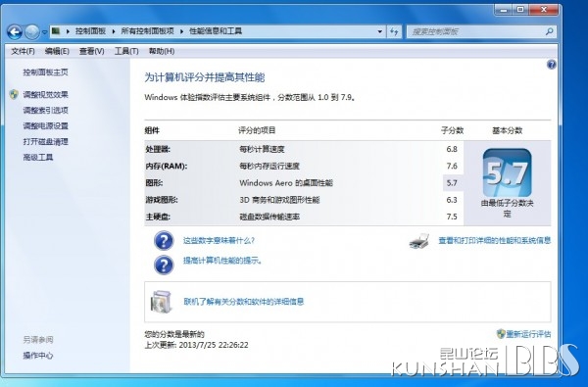588x387 pixels.
Task: Expand the arrow after 所有控制面板项 breadcrumb
Action: [181, 31]
